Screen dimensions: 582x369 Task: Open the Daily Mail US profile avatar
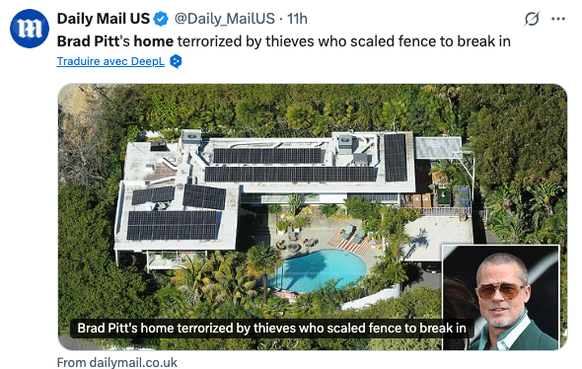(x=29, y=29)
